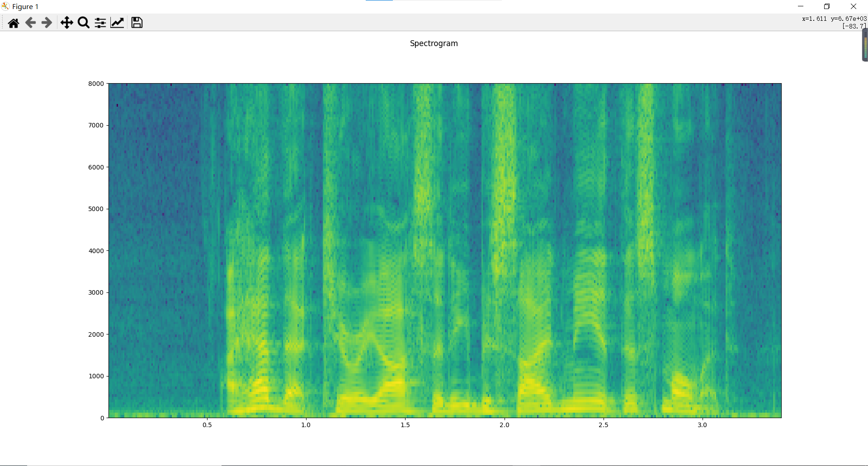Click the 2.5 x-axis tick label
The height and width of the screenshot is (466, 868).
604,425
